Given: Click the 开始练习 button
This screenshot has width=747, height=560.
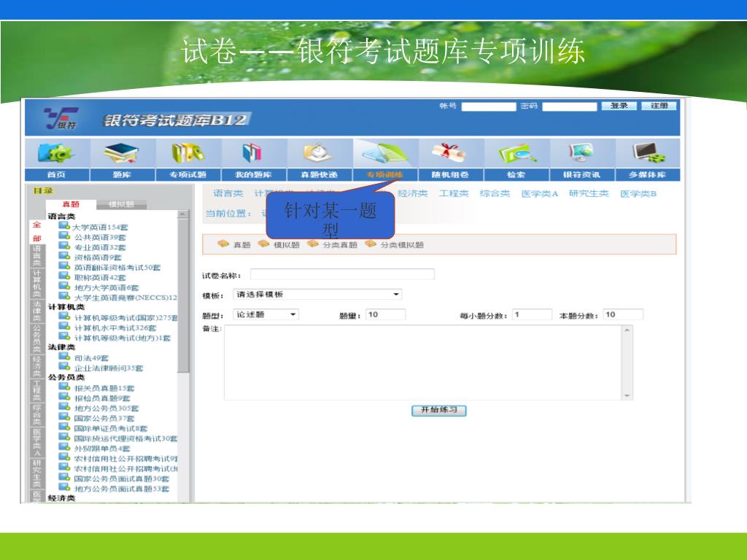Looking at the screenshot, I should coord(438,410).
